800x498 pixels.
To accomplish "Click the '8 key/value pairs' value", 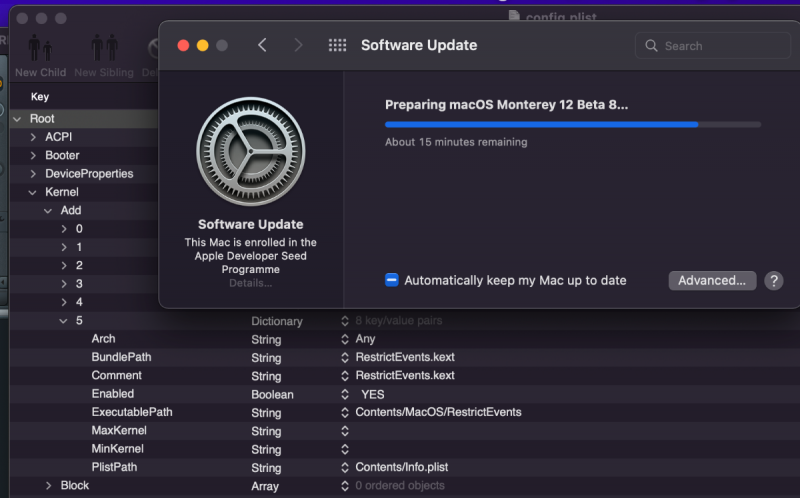I will click(398, 321).
